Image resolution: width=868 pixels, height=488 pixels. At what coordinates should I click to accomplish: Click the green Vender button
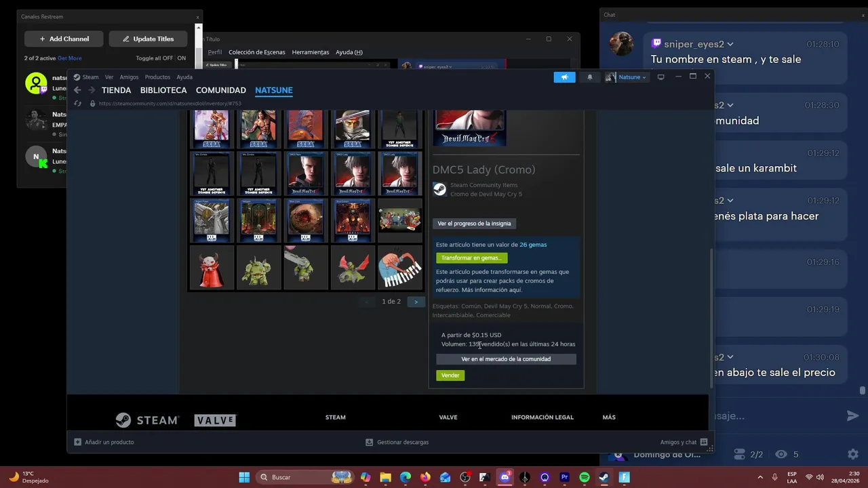pyautogui.click(x=450, y=375)
